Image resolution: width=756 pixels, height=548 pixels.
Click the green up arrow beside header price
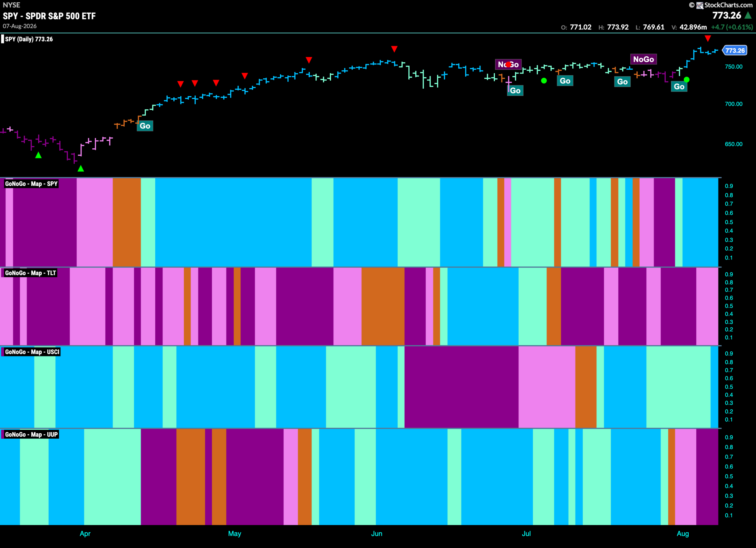748,15
